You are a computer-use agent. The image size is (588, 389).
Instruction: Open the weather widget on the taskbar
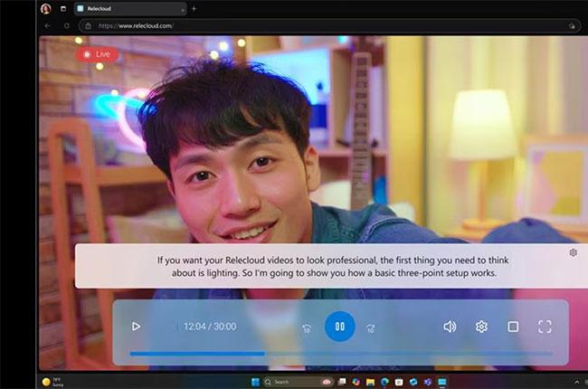click(52, 382)
